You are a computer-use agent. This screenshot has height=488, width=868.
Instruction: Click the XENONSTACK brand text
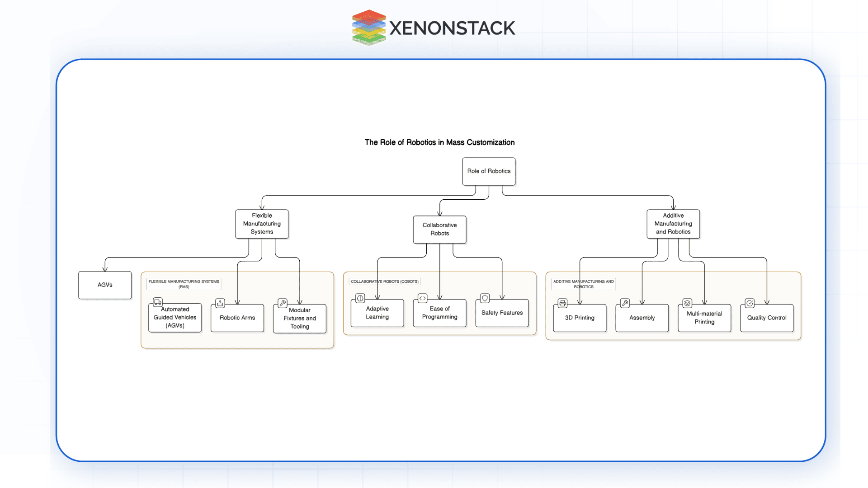[452, 28]
